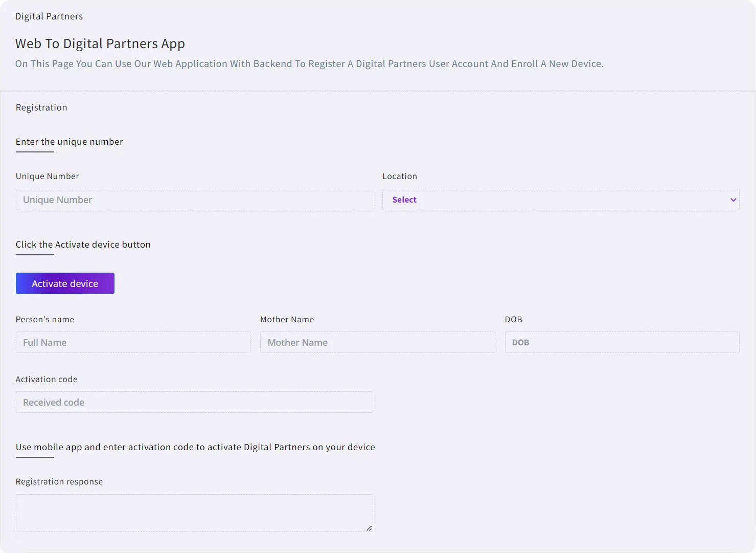This screenshot has height=553, width=756.
Task: Click the Unique Number input field
Action: click(194, 200)
